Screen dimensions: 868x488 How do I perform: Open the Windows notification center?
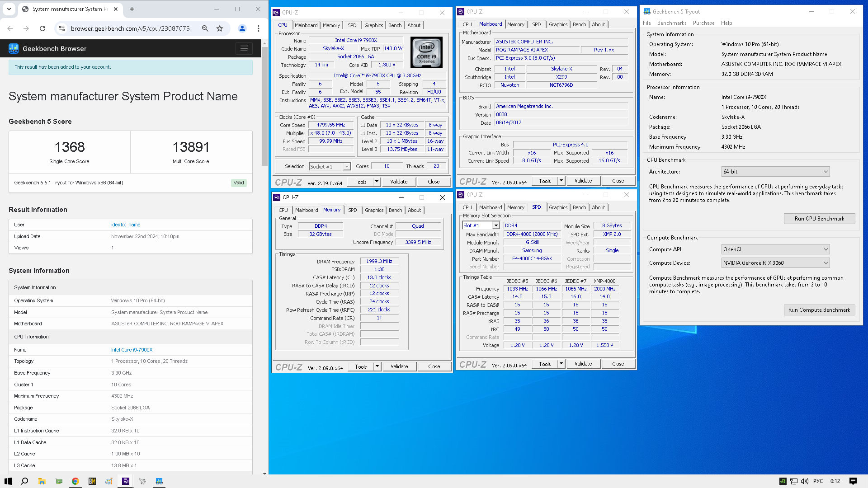tap(853, 481)
